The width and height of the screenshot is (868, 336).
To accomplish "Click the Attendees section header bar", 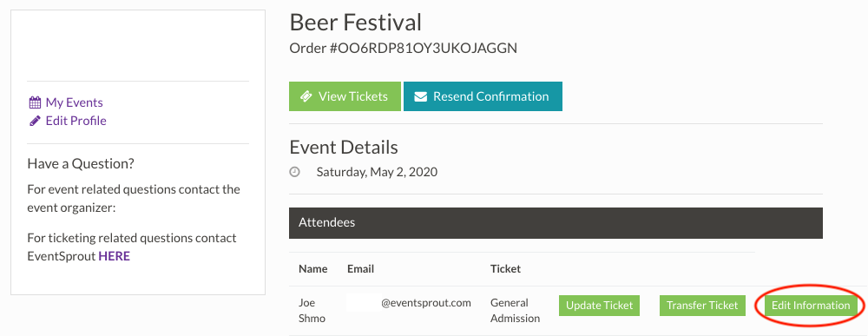I will click(556, 223).
